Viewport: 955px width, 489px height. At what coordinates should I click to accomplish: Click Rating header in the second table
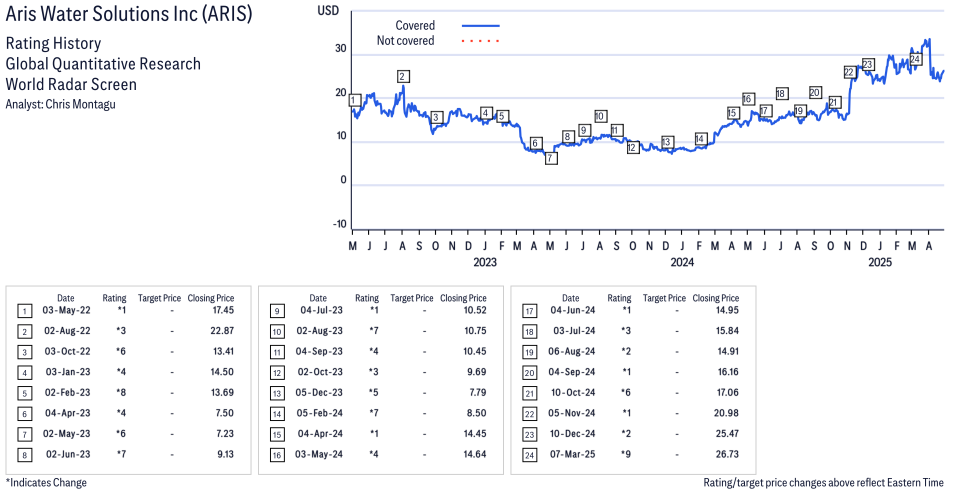[x=367, y=298]
